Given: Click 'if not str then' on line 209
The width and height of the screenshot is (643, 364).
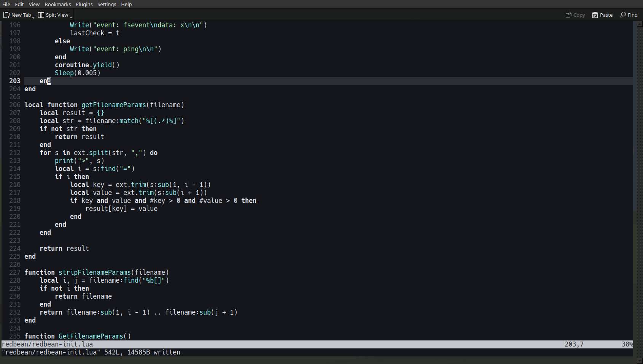Looking at the screenshot, I should 68,129.
